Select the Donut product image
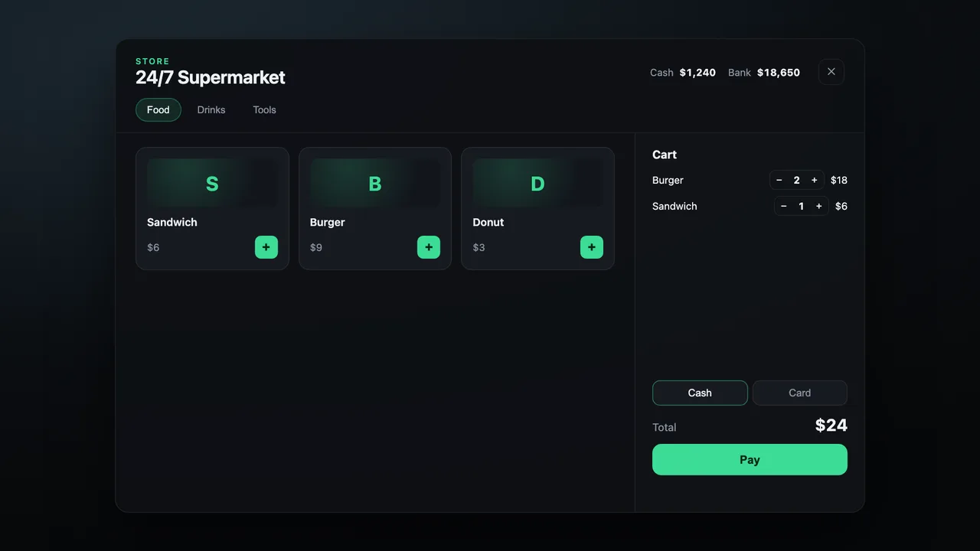Image resolution: width=980 pixels, height=551 pixels. point(537,184)
